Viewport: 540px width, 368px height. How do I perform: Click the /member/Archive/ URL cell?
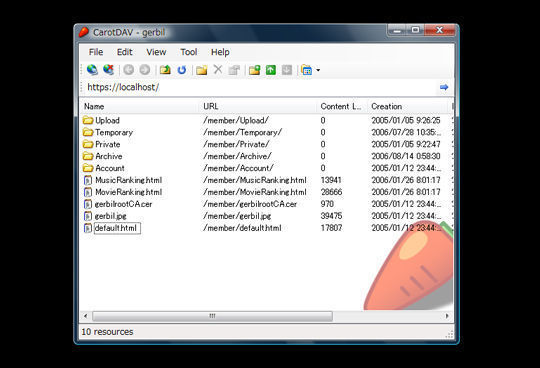tap(237, 156)
